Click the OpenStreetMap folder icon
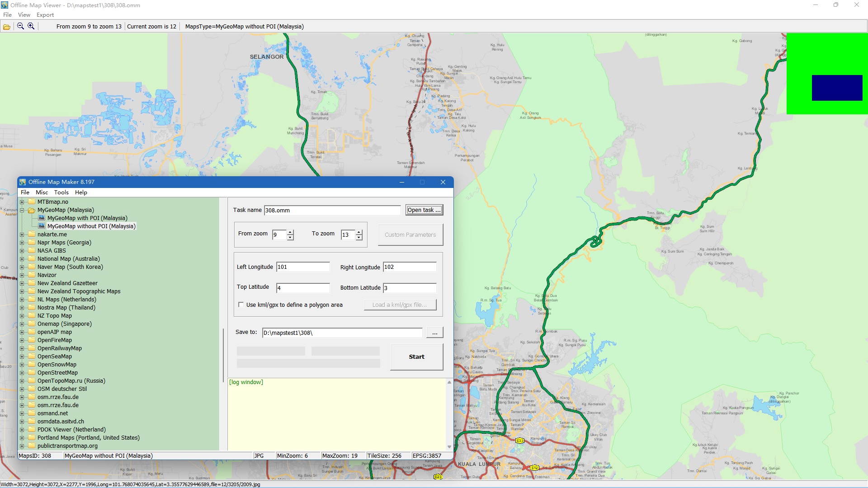The image size is (868, 488). (x=32, y=373)
